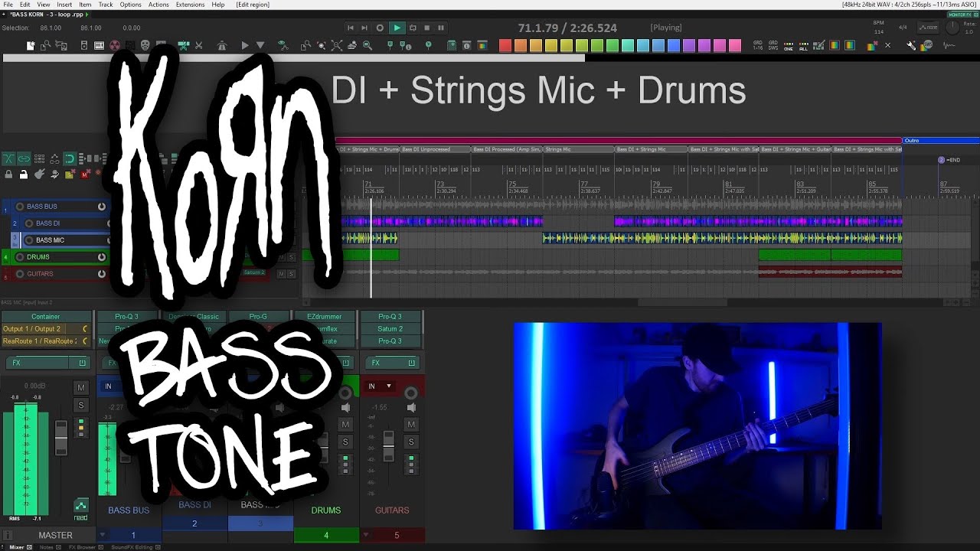Toggle auto-crossfade icon in track toolbar
The height and width of the screenshot is (551, 980).
pos(8,158)
